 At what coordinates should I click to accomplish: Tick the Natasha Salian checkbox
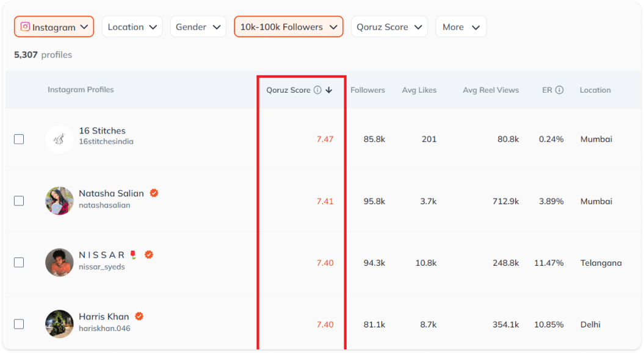pyautogui.click(x=19, y=201)
